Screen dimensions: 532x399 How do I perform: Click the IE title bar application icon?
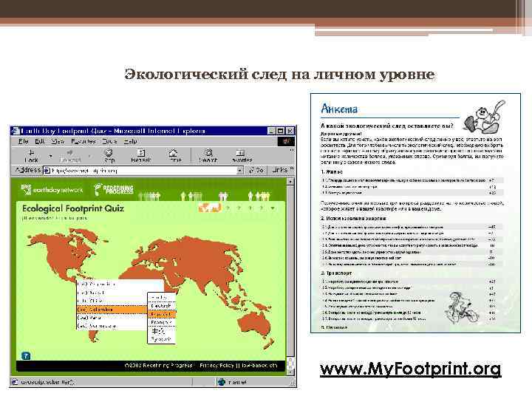click(x=16, y=131)
